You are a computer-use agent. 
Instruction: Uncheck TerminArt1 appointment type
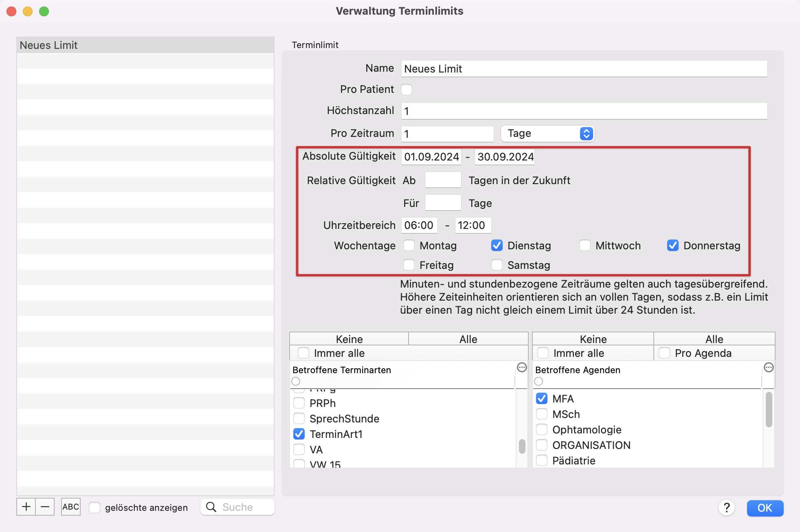299,434
